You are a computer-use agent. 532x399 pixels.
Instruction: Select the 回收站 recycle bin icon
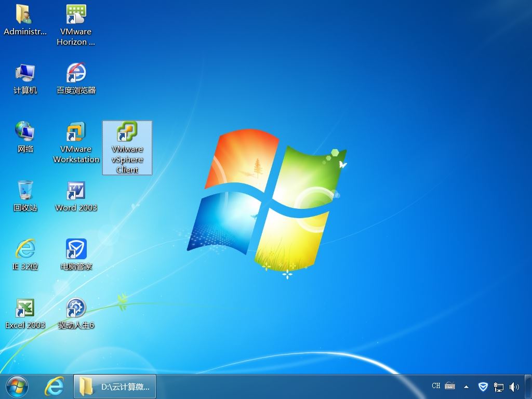tap(25, 196)
